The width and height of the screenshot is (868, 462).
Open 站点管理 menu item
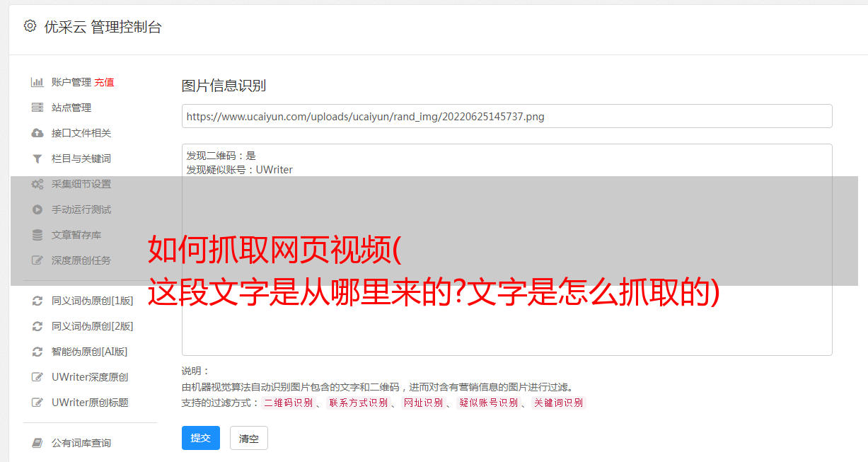pos(71,108)
